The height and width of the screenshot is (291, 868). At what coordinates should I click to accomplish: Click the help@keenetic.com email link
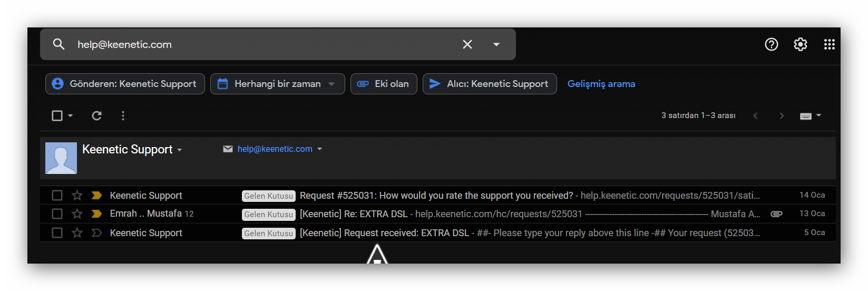(x=275, y=149)
